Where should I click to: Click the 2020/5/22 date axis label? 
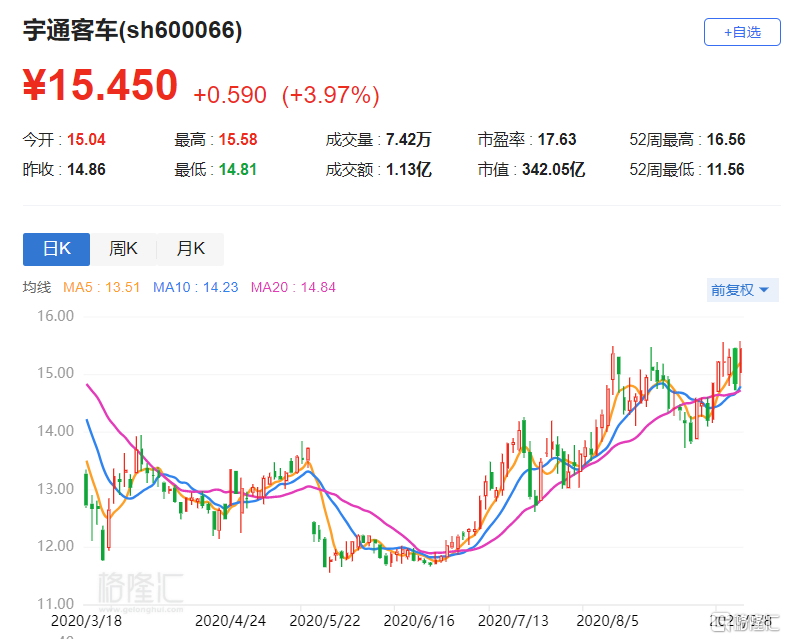(325, 621)
